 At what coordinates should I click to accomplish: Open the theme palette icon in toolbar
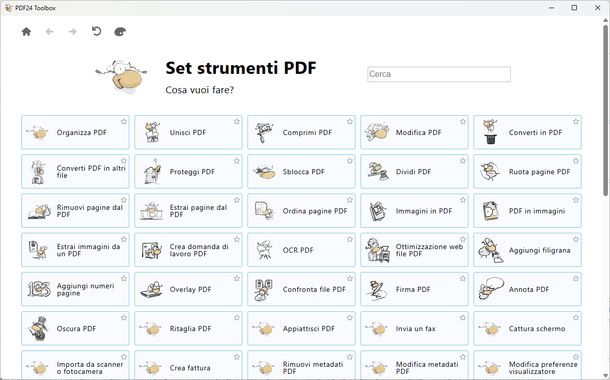click(x=120, y=32)
